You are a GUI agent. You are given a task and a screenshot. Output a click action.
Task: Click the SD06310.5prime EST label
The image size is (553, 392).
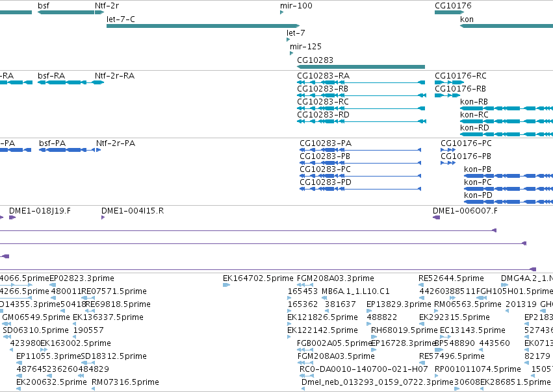coord(36,330)
